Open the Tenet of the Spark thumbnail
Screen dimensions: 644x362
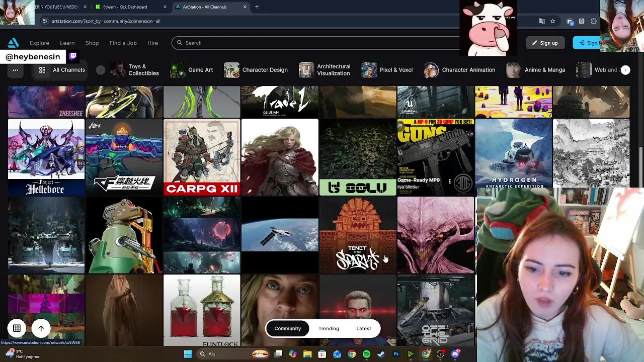coord(358,235)
